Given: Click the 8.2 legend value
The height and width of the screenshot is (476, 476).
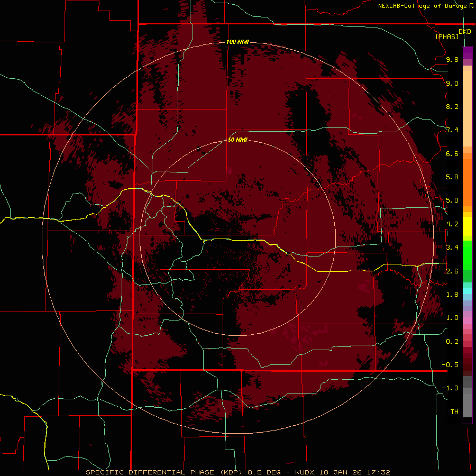Looking at the screenshot, I should pyautogui.click(x=452, y=106).
